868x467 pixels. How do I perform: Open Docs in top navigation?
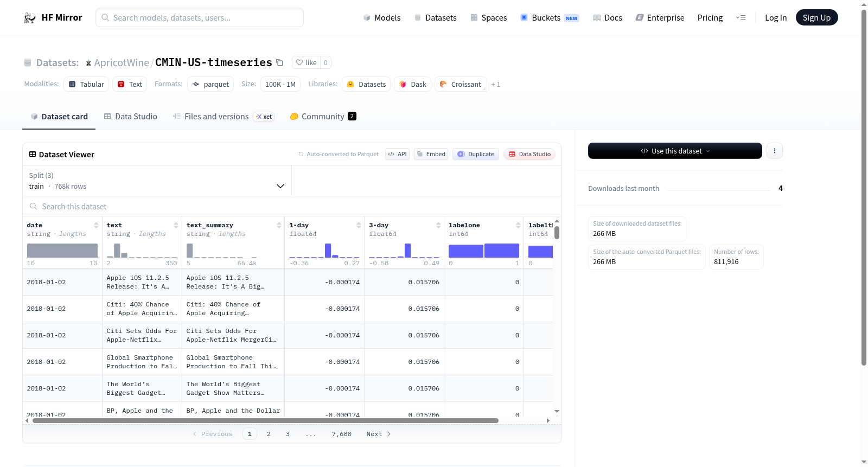click(x=608, y=17)
